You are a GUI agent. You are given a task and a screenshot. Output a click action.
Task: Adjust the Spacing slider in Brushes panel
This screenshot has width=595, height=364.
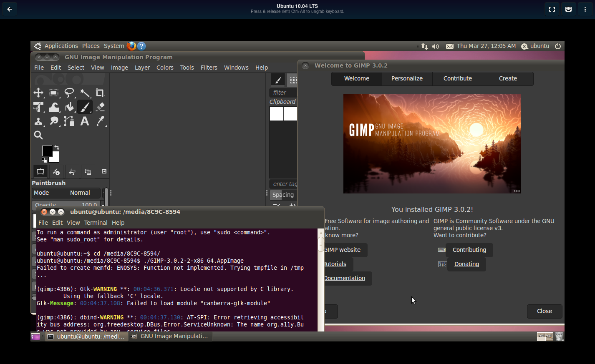pos(283,195)
